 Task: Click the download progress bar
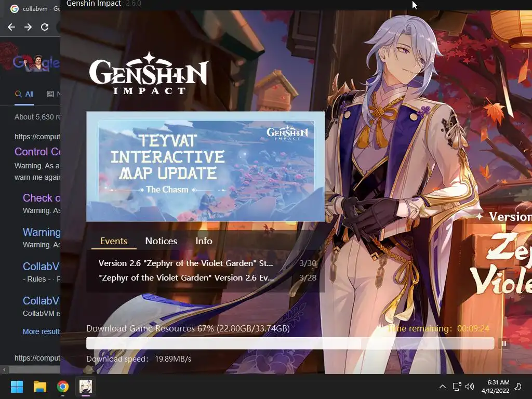point(290,343)
